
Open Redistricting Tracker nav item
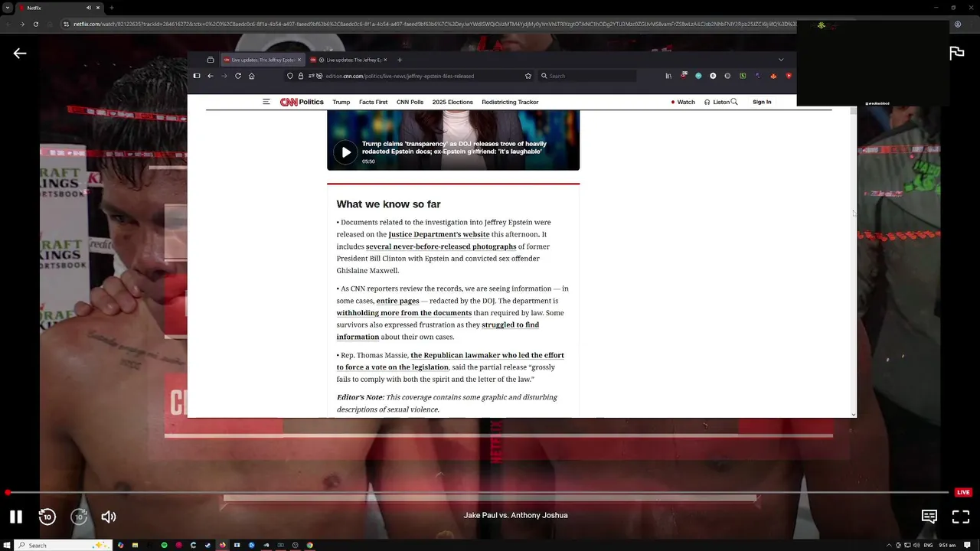[x=510, y=102]
